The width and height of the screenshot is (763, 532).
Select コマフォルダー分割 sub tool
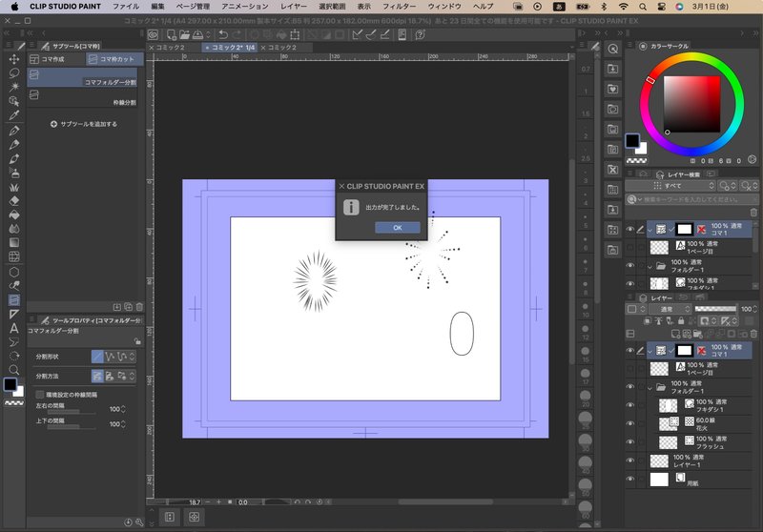point(82,78)
